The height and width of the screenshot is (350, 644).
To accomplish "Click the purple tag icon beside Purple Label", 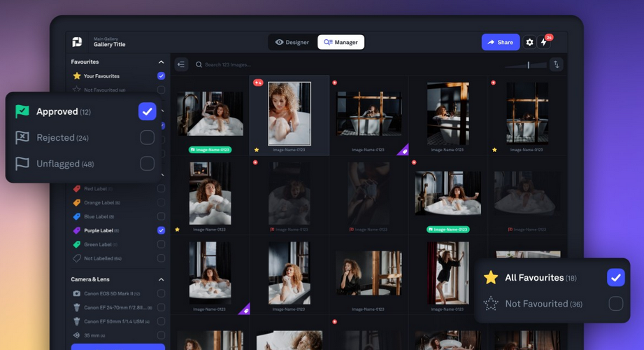I will 76,230.
